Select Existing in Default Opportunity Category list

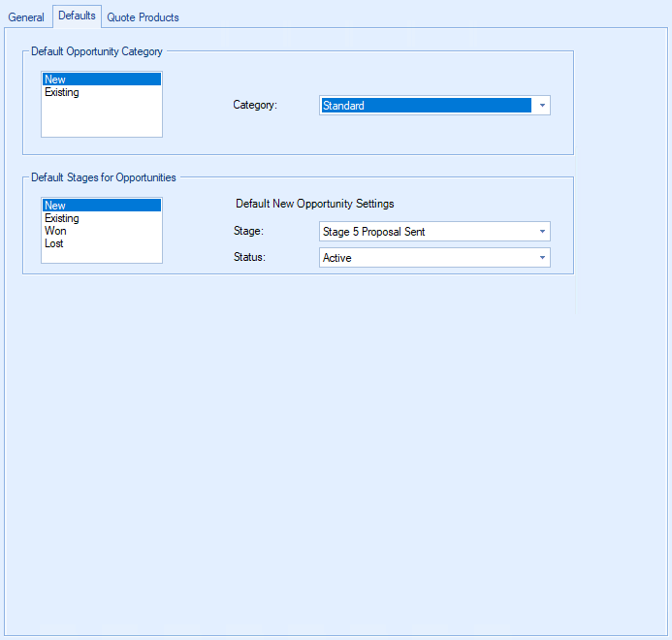[62, 93]
